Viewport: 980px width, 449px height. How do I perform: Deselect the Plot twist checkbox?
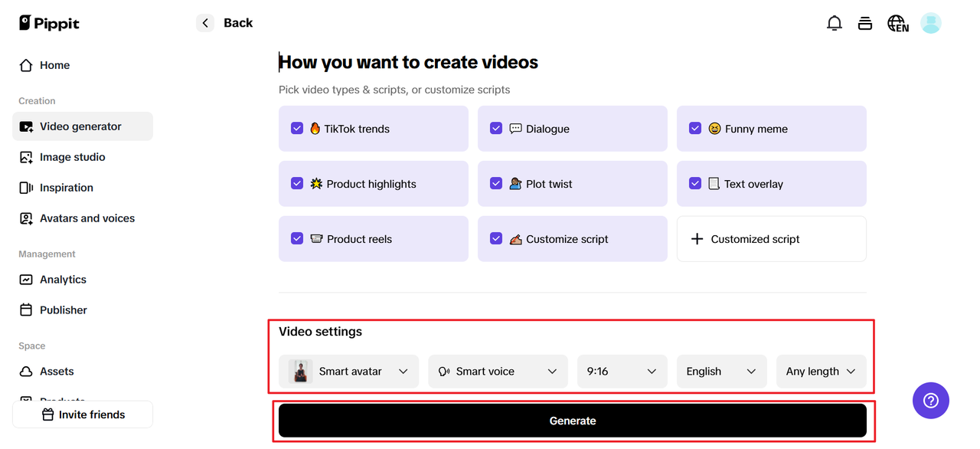coord(496,184)
